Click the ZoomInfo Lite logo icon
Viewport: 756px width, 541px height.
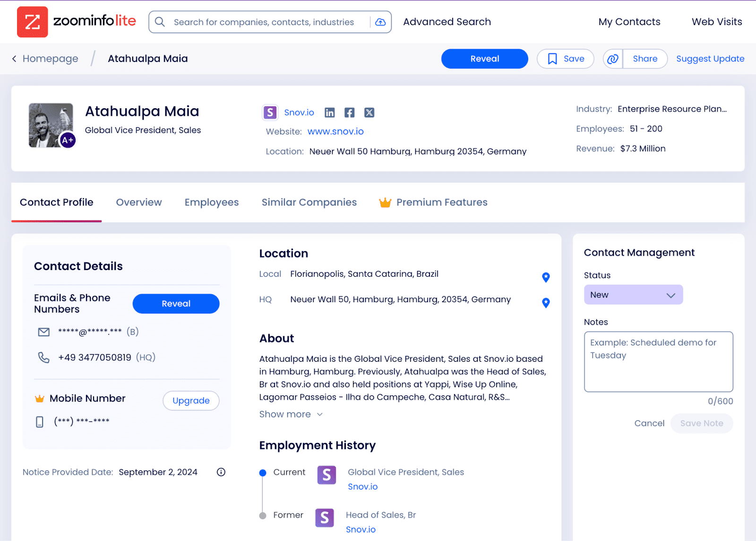coord(32,22)
